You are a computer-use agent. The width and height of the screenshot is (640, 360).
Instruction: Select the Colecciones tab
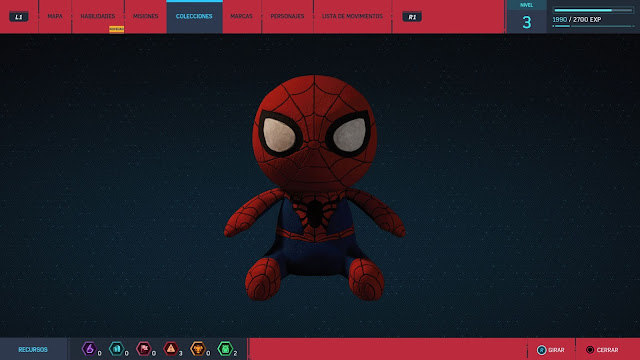coord(194,16)
